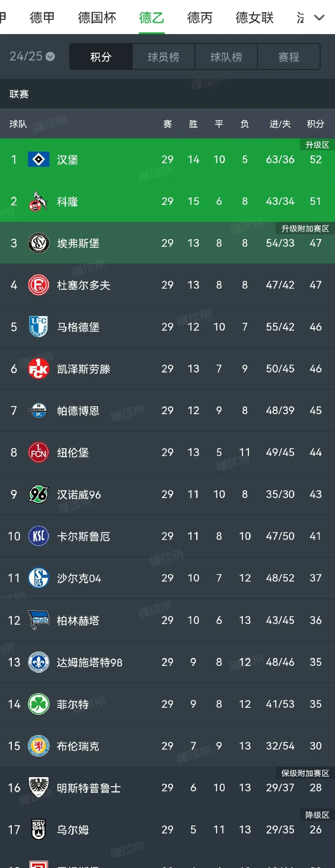Viewport: 335px width, 868px height.
Task: Open the 杜塞尔多夫 team name link
Action: coord(83,285)
